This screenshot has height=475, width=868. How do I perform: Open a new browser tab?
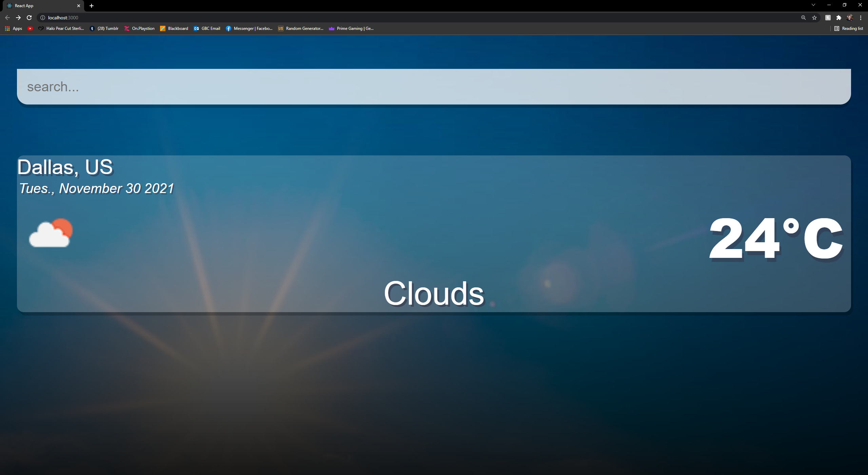[x=92, y=6]
